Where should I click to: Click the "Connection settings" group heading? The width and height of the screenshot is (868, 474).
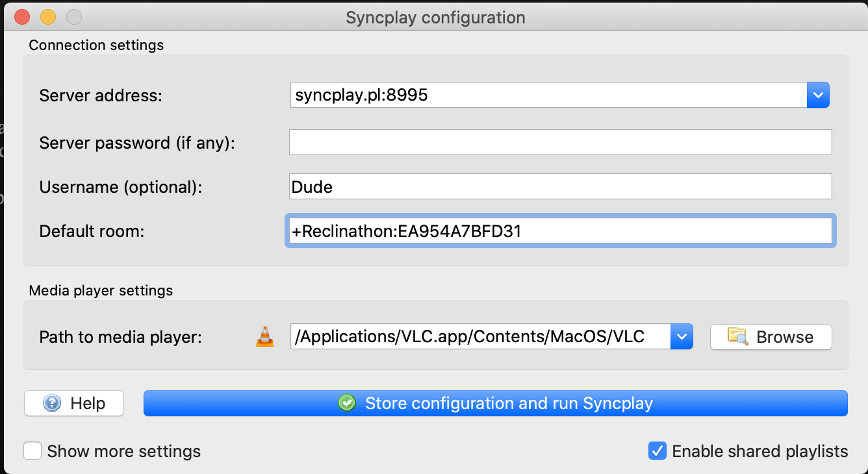(x=96, y=45)
